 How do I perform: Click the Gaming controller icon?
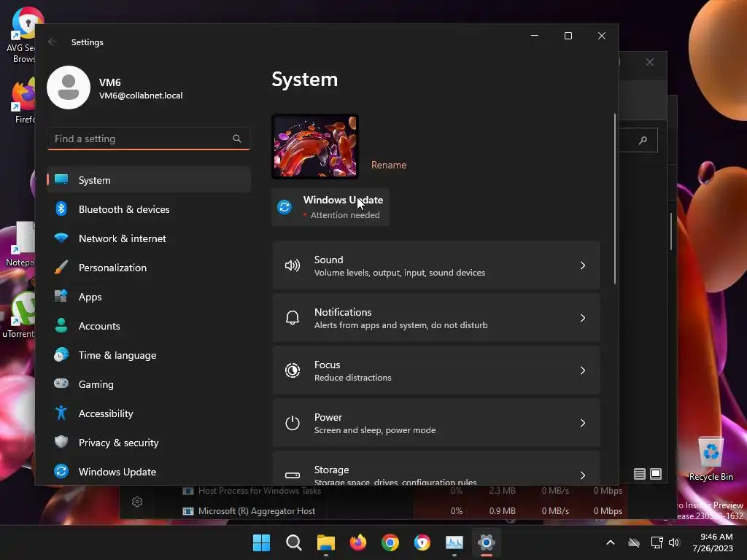61,384
